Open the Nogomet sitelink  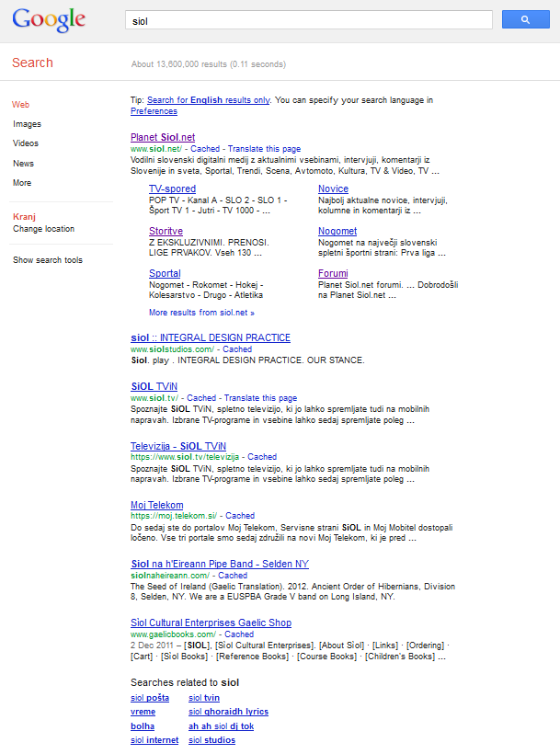coord(337,231)
